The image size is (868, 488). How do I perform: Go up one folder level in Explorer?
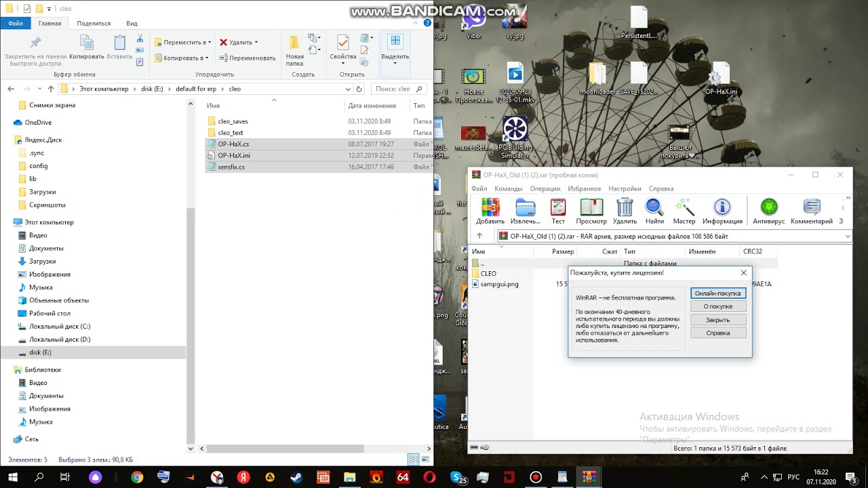tap(51, 89)
